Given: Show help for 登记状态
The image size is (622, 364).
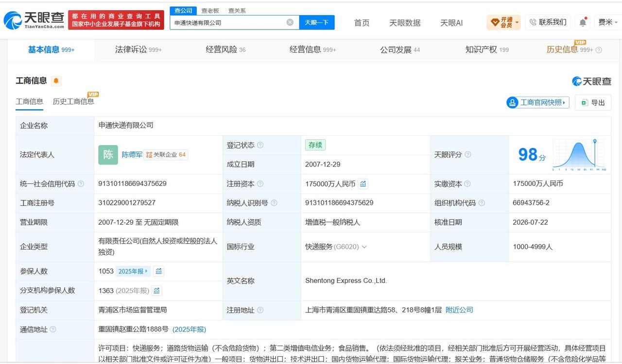Looking at the screenshot, I should point(260,145).
